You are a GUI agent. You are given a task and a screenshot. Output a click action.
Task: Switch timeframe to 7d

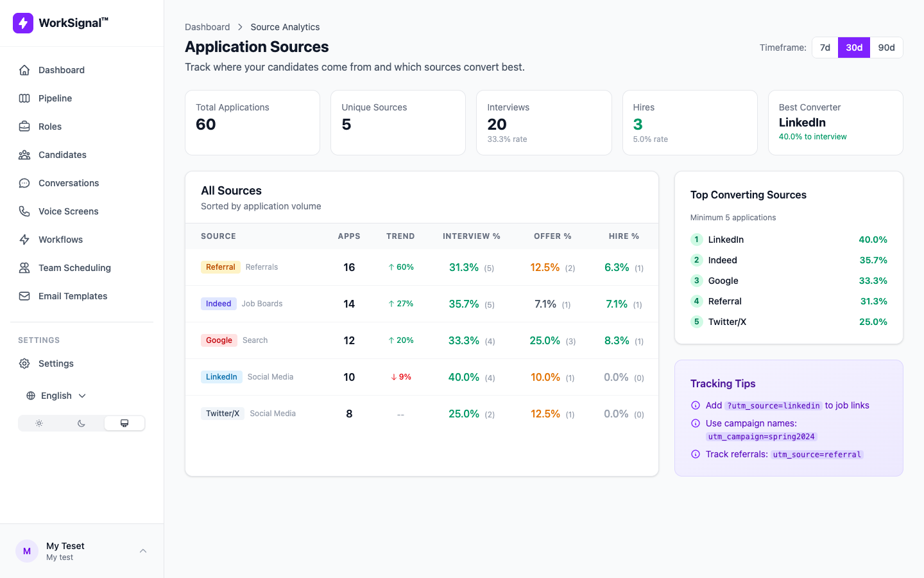coord(825,48)
